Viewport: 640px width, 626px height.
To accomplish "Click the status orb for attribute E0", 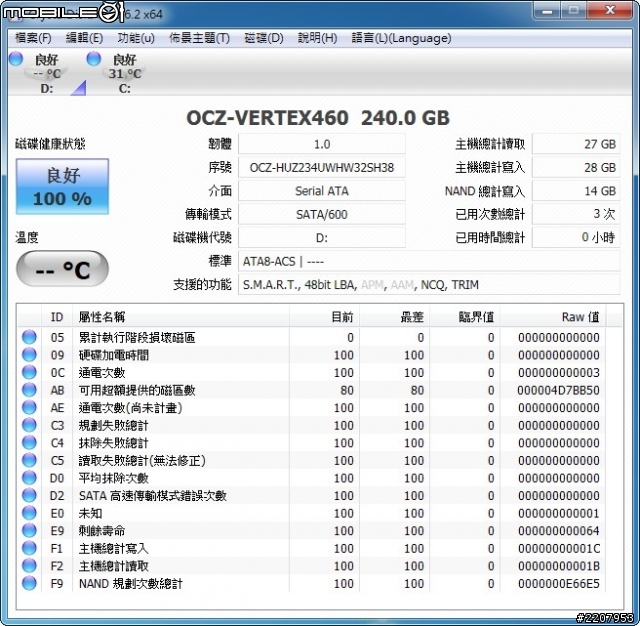I will [29, 513].
